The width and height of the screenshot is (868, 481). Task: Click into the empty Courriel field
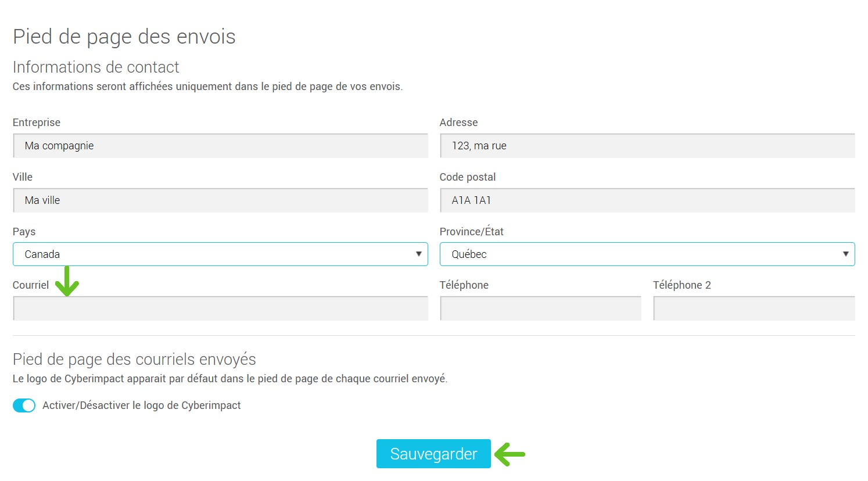(220, 308)
